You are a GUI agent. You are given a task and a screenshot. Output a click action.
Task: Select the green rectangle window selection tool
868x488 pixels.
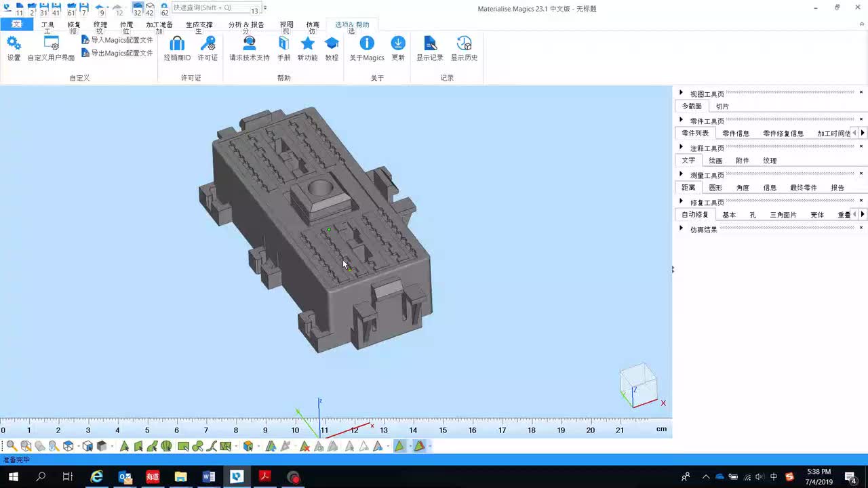[183, 446]
